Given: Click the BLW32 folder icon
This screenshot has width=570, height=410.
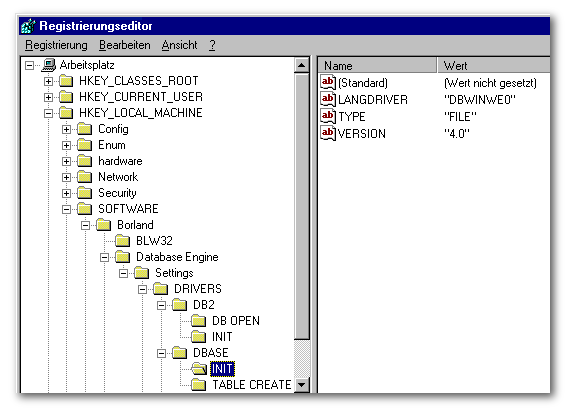Looking at the screenshot, I should click(123, 241).
